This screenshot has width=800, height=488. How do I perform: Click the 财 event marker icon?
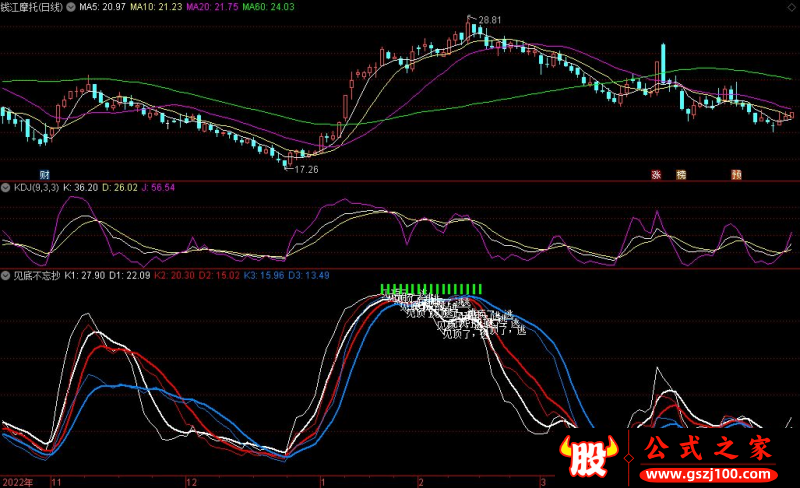pyautogui.click(x=45, y=174)
